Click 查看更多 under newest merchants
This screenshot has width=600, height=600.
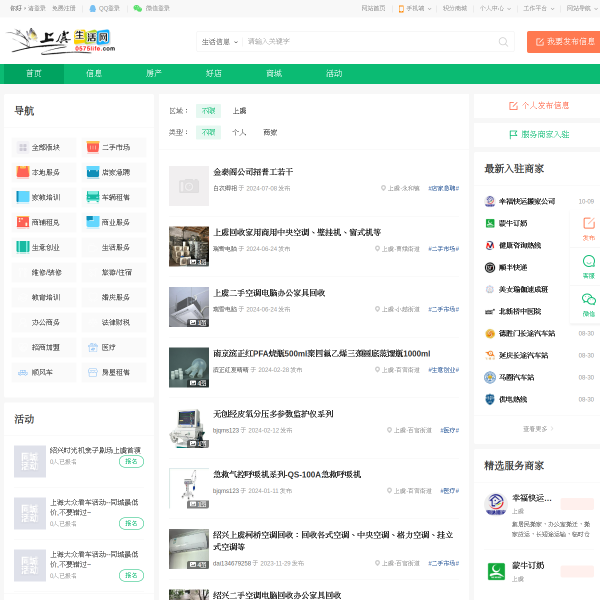tap(538, 429)
